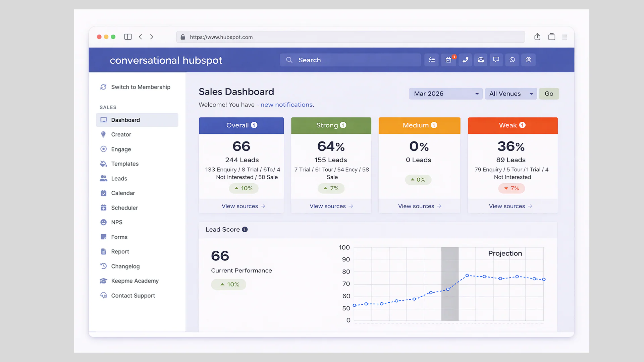Click the info icon next to Overall
Screen dimensions: 644x362
(254, 125)
